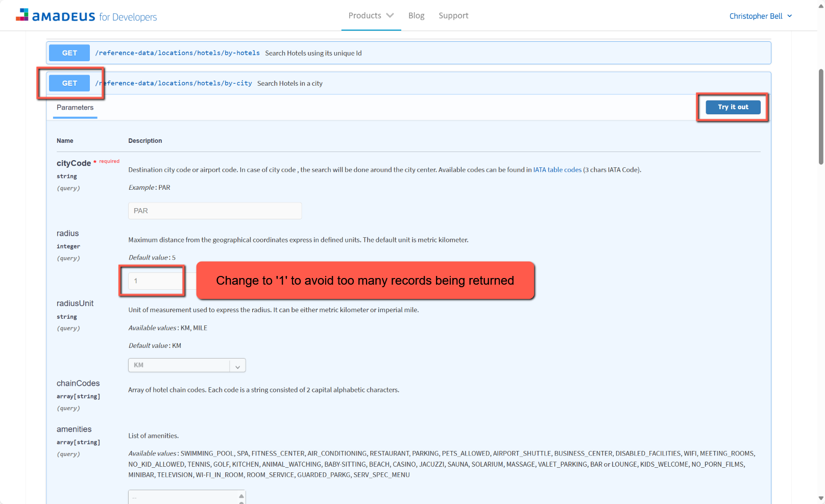Viewport: 825px width, 504px height.
Task: Click the page vertical scrollbar thumb
Action: (x=821, y=117)
